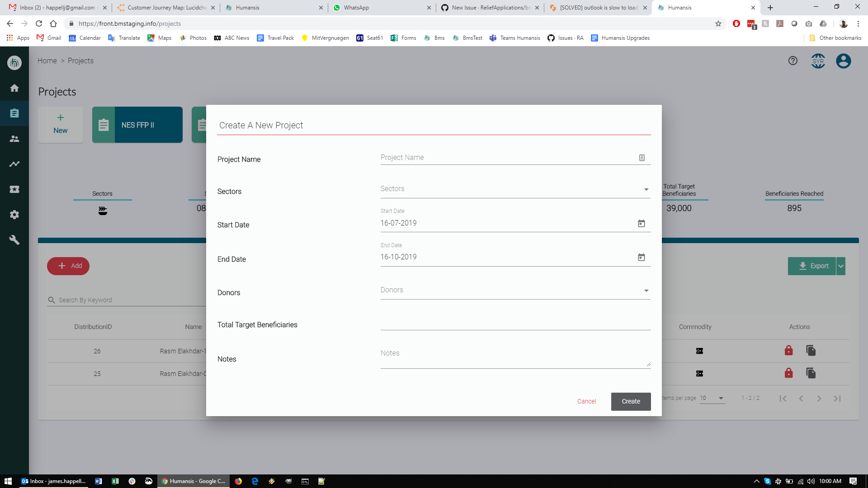Cancel the new project dialog
Image resolution: width=868 pixels, height=488 pixels.
(586, 401)
